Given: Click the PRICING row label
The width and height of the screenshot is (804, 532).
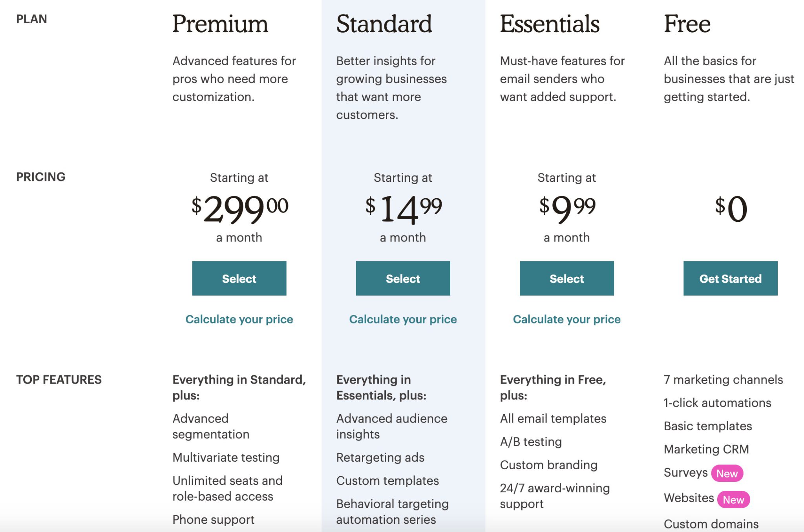Looking at the screenshot, I should [40, 177].
